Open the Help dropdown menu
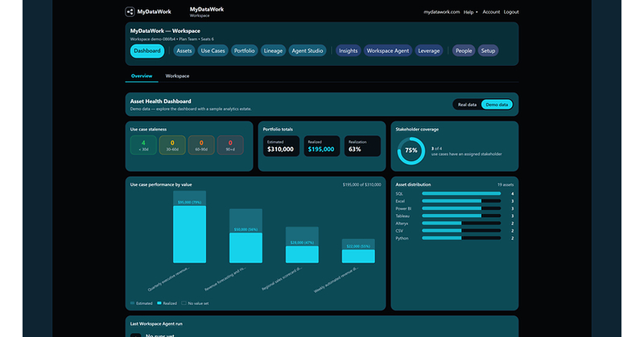The image size is (644, 337). pyautogui.click(x=471, y=12)
